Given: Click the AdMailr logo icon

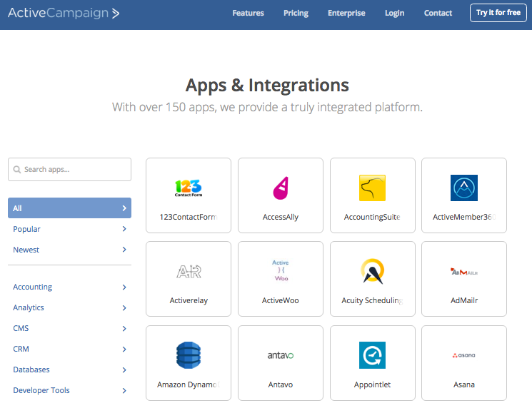Looking at the screenshot, I should [x=463, y=272].
